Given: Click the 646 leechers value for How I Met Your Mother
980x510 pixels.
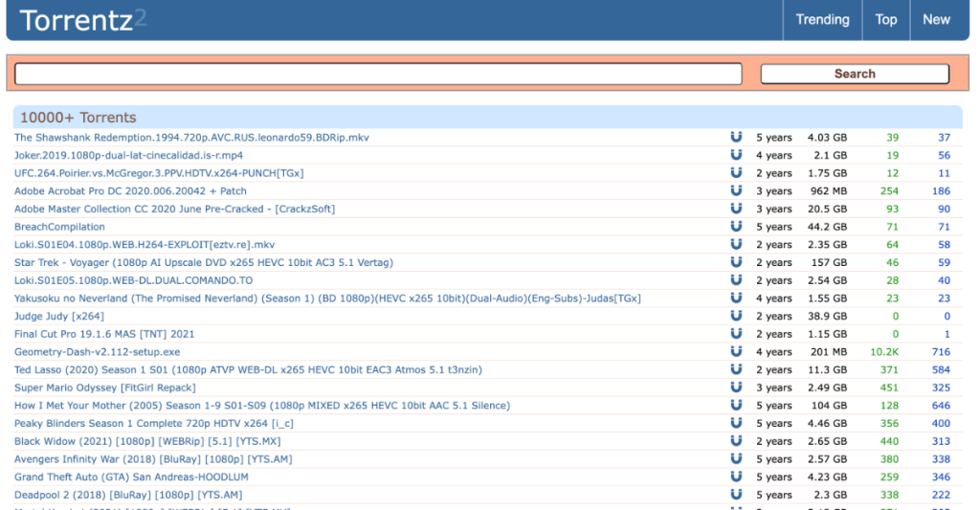Looking at the screenshot, I should point(941,406).
